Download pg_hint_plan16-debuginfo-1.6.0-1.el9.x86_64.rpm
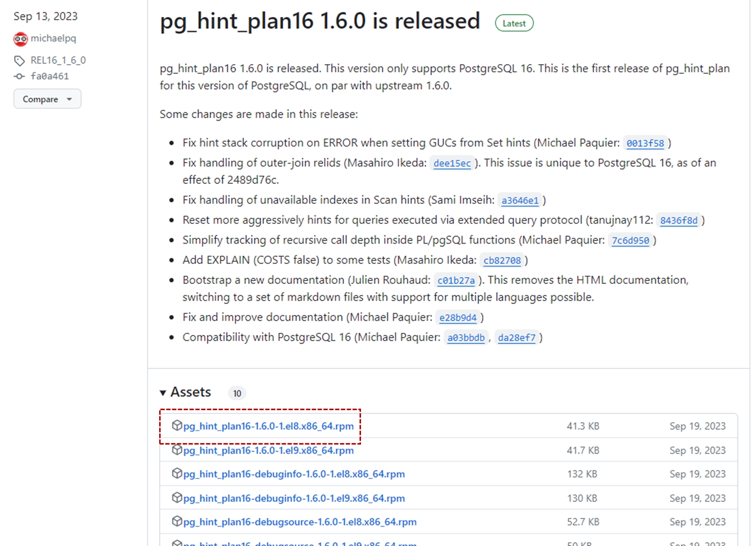This screenshot has width=756, height=546. 294,498
